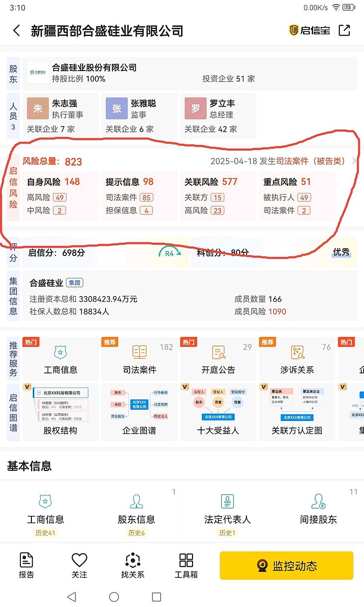This screenshot has width=364, height=607.
Task: Open the 提示信息 98 card
Action: (x=139, y=196)
